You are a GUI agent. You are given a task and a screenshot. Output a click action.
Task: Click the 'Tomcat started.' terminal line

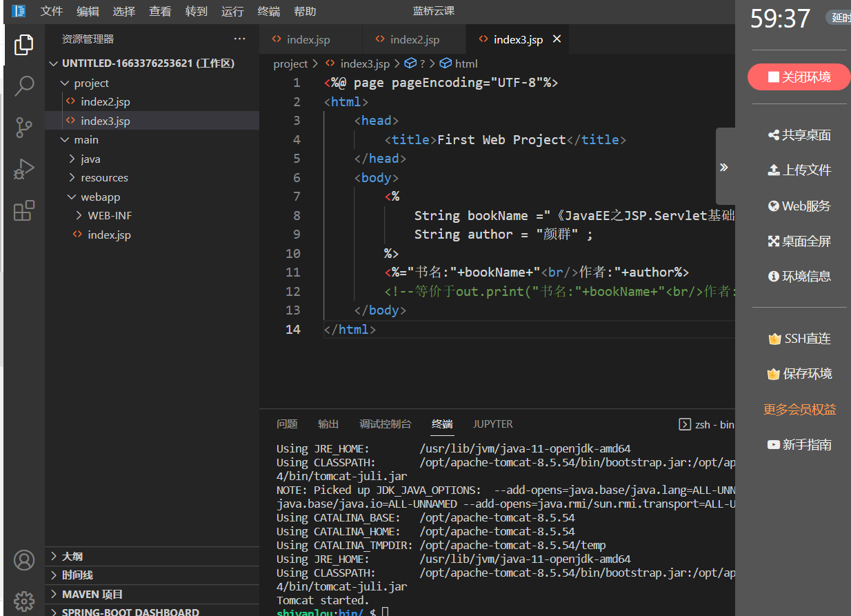click(x=323, y=600)
